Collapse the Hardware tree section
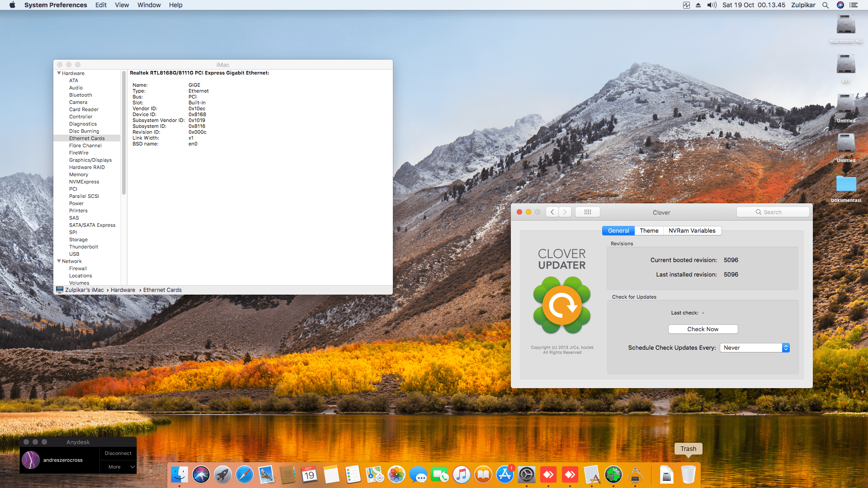This screenshot has width=868, height=488. pos(59,73)
